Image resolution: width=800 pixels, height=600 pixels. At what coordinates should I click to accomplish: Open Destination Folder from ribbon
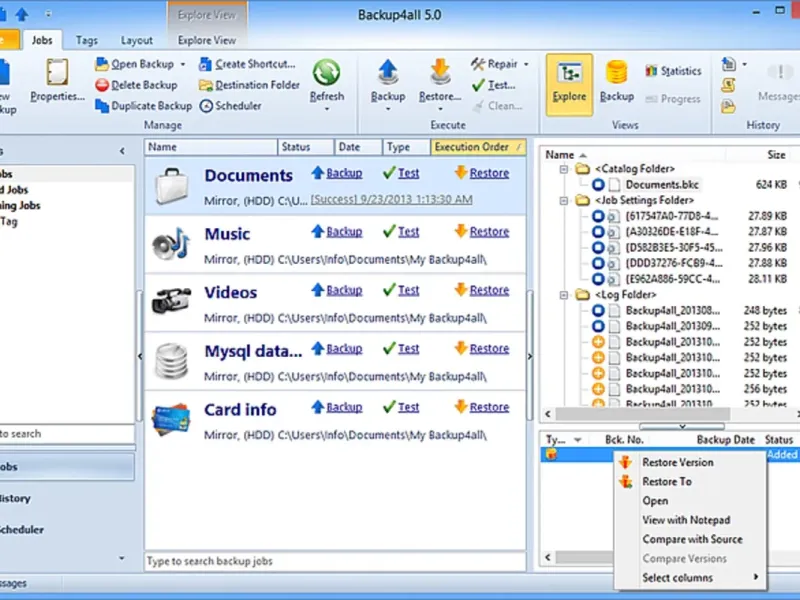point(249,85)
